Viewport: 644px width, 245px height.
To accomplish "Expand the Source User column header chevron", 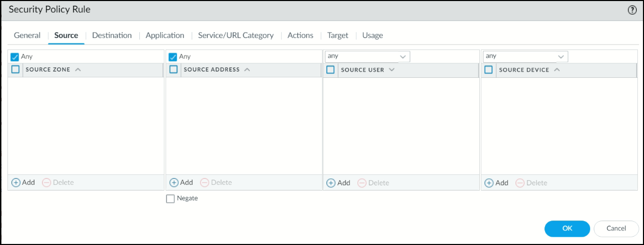I will (x=392, y=70).
